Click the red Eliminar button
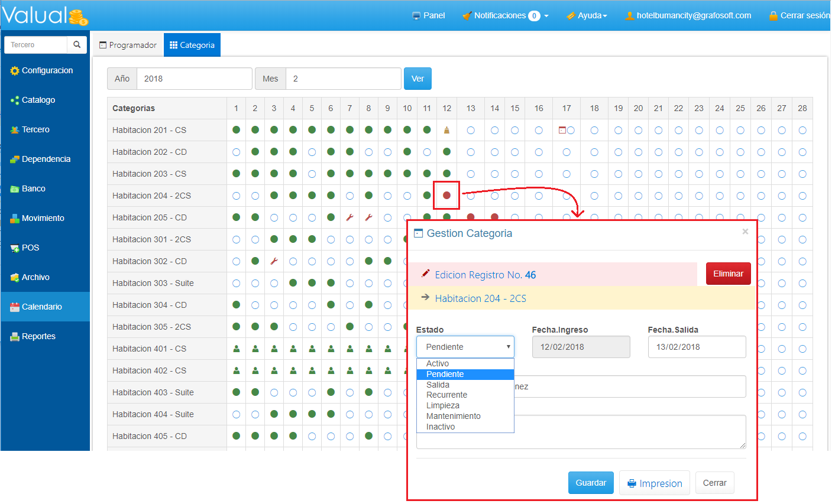 (728, 274)
